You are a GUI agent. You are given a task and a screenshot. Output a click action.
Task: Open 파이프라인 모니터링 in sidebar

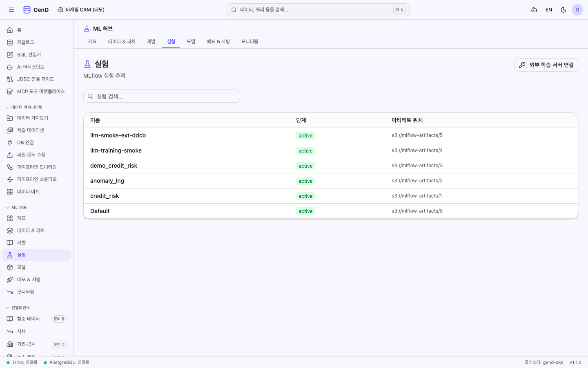[37, 167]
